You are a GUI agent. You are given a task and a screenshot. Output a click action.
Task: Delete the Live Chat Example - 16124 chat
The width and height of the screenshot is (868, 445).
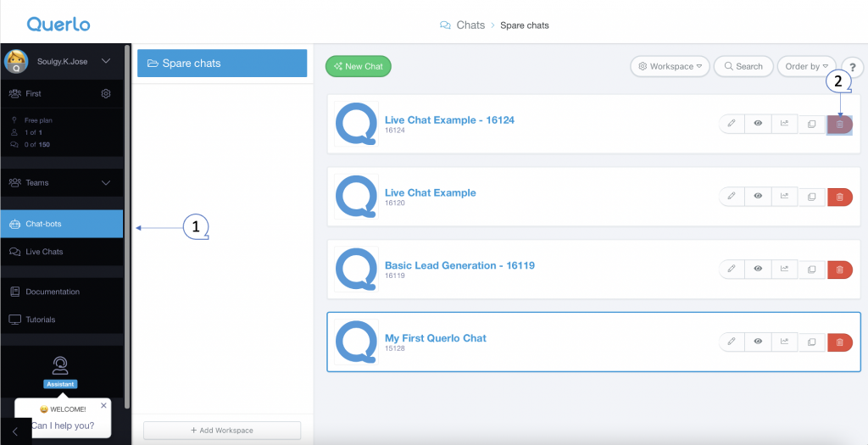[x=840, y=125]
